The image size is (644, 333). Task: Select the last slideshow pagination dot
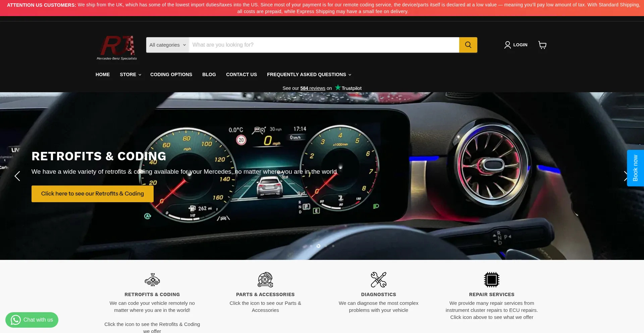click(333, 246)
